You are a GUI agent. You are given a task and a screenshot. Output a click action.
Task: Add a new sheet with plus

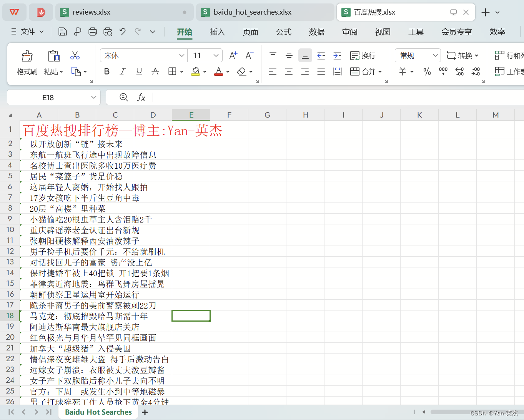coord(145,412)
